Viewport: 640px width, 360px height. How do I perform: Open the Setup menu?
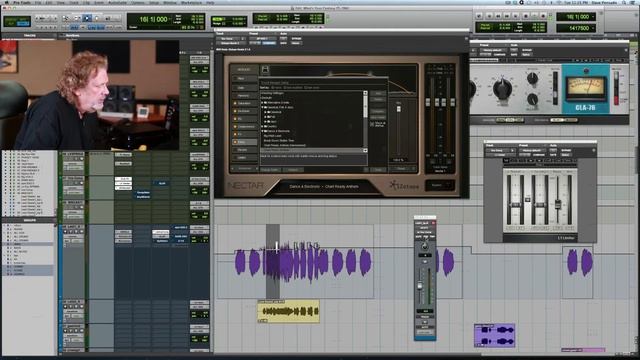(154, 2)
